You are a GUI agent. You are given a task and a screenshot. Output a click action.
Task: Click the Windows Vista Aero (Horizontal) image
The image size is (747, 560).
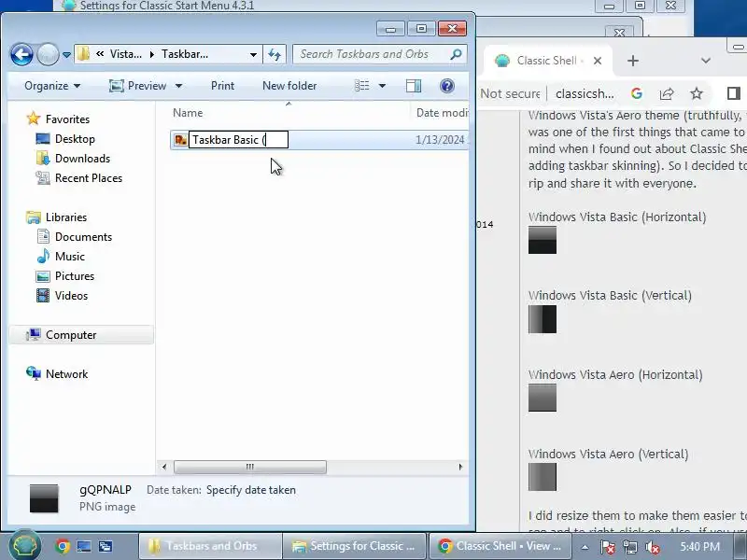click(543, 398)
